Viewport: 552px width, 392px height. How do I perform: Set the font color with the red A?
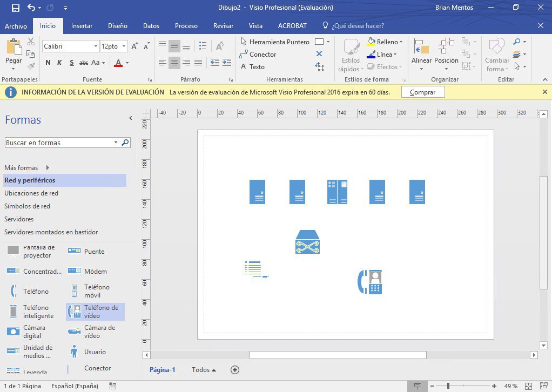click(118, 63)
